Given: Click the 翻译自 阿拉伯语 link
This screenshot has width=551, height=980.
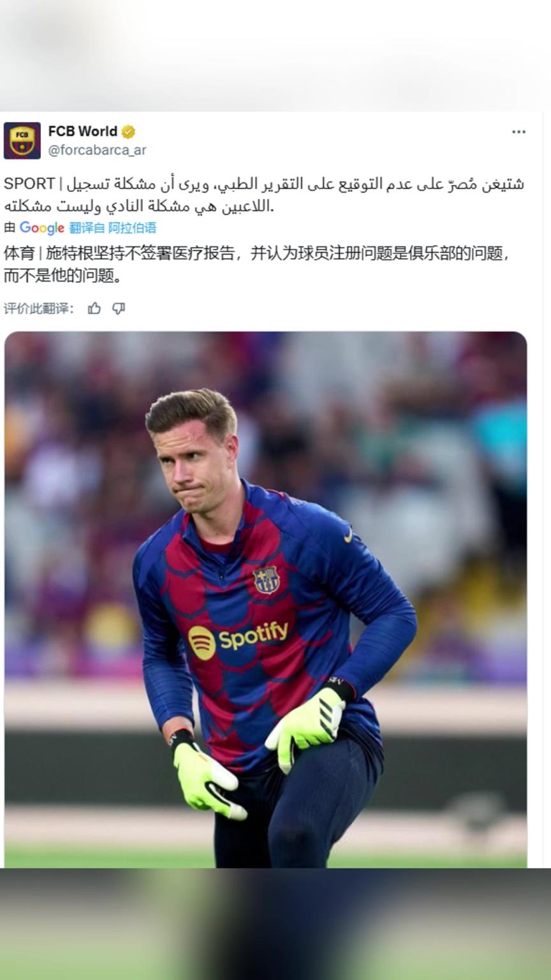Looking at the screenshot, I should [112, 228].
